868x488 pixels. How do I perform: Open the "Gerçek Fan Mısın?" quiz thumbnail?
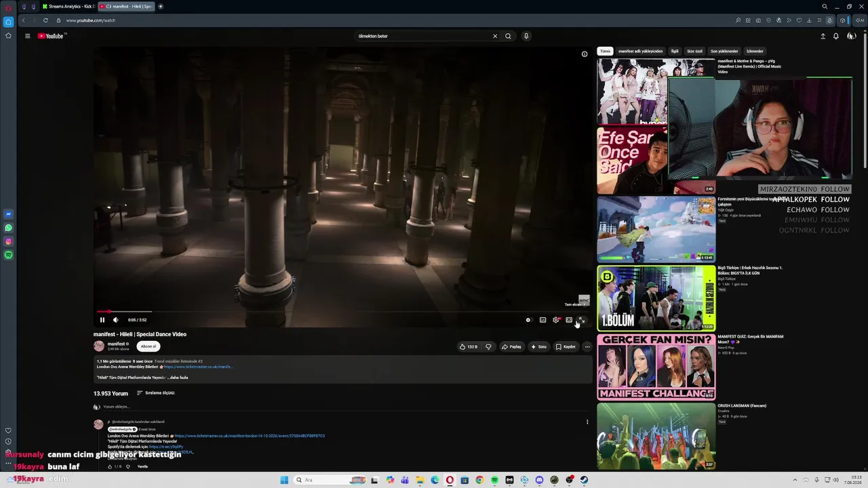tap(656, 367)
